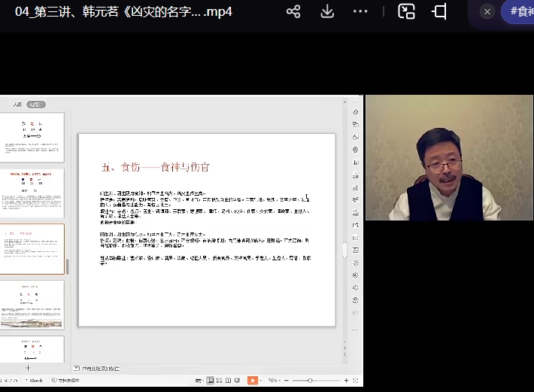Switch to the 大纲 outline tab
Image resolution: width=534 pixels, height=392 pixels.
17,105
